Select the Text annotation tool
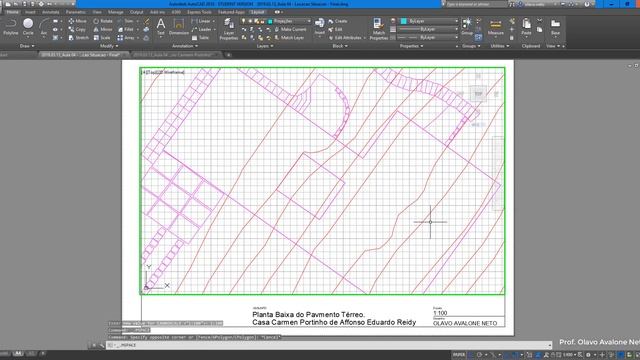The width and height of the screenshot is (640, 360). pos(161,27)
